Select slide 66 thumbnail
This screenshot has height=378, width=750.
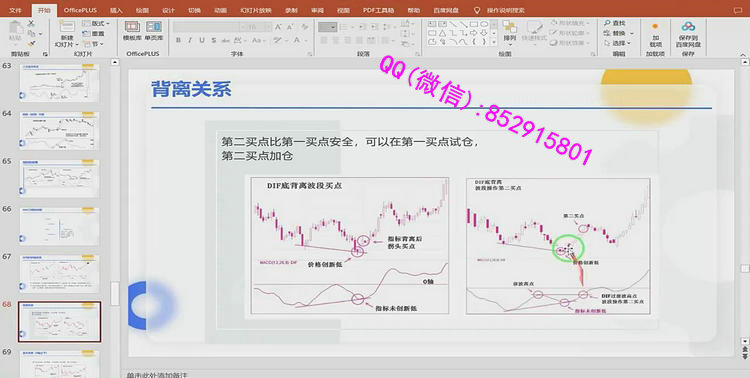coord(59,226)
